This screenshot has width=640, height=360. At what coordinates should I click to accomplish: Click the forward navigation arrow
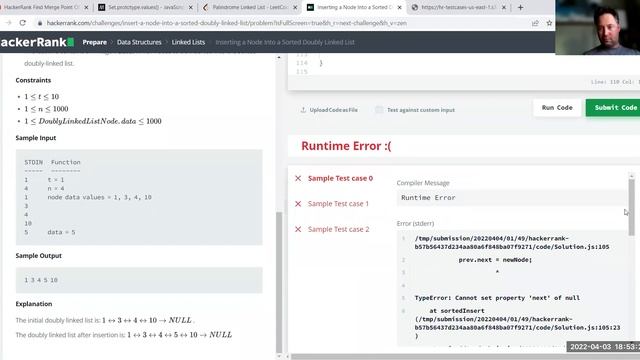[8, 23]
